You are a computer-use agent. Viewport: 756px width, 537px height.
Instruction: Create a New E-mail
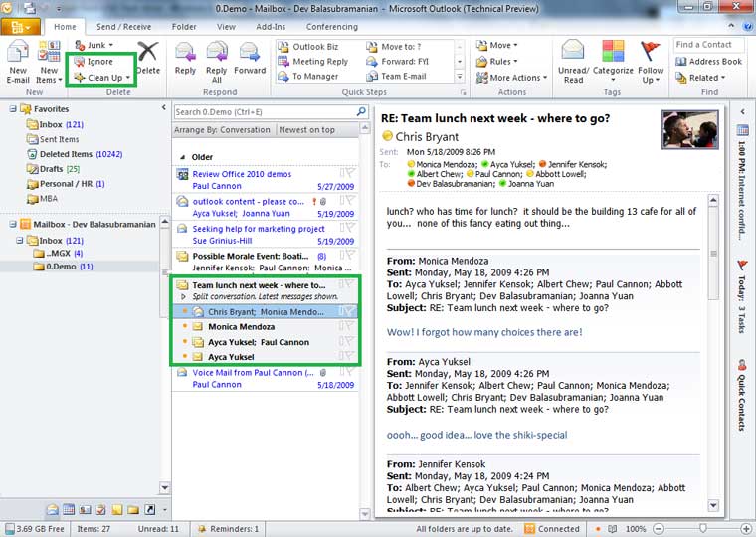coord(18,62)
